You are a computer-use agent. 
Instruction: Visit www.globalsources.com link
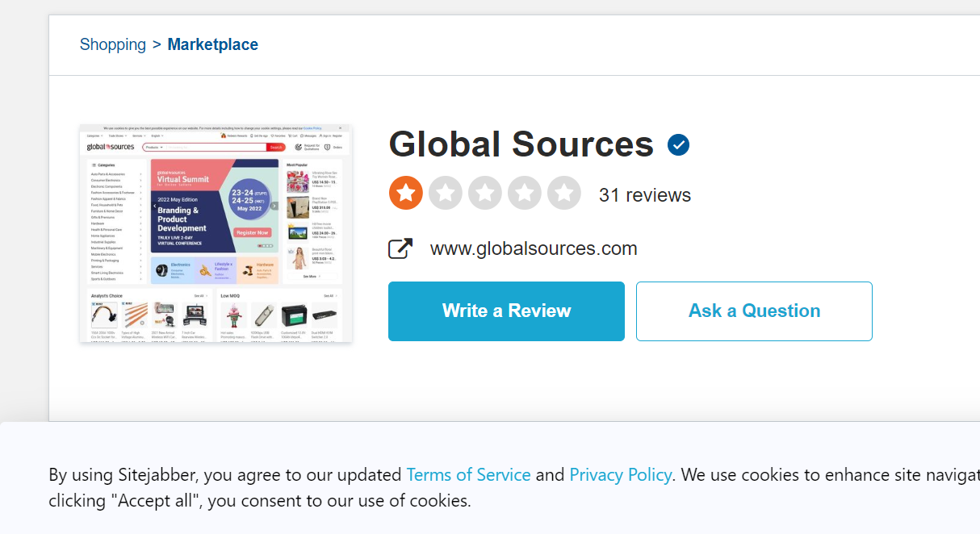pyautogui.click(x=534, y=248)
